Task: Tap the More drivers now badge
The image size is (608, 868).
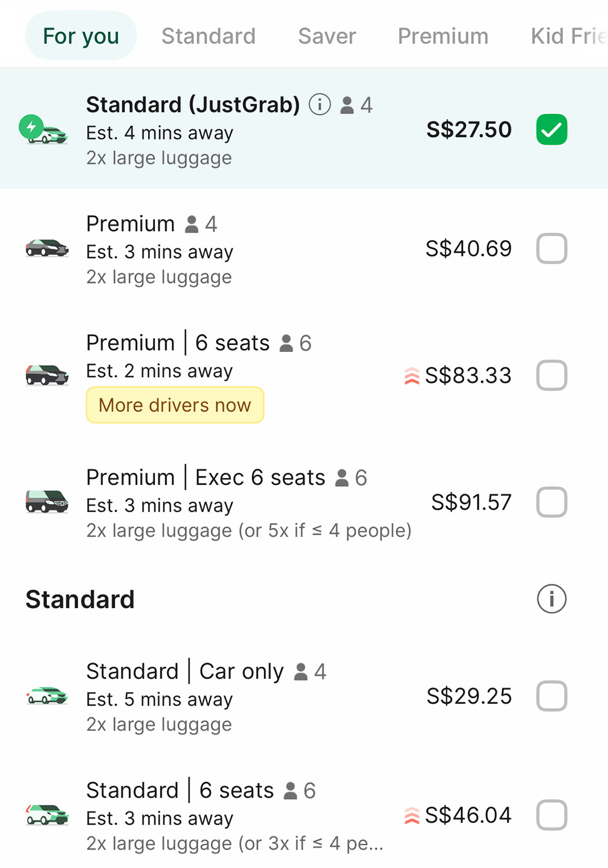Action: pyautogui.click(x=175, y=405)
